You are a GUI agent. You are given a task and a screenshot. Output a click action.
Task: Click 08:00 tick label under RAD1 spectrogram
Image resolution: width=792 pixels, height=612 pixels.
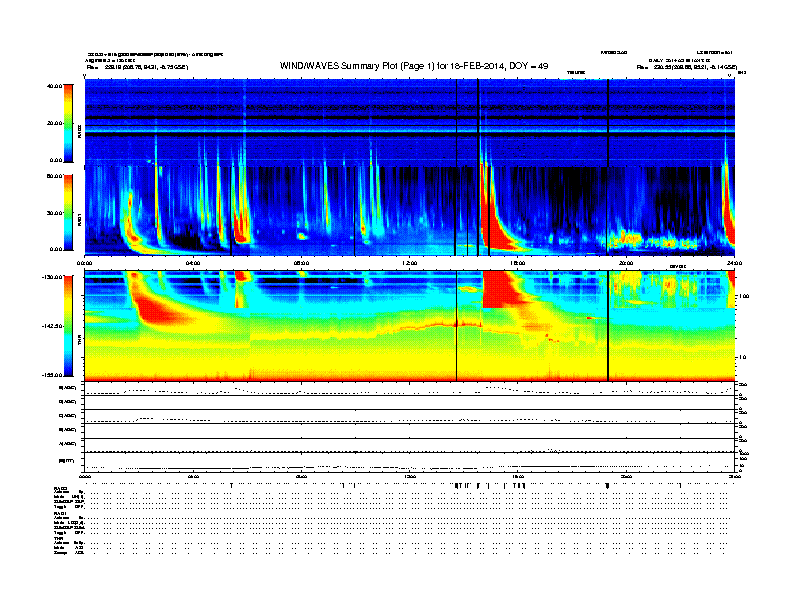(301, 263)
